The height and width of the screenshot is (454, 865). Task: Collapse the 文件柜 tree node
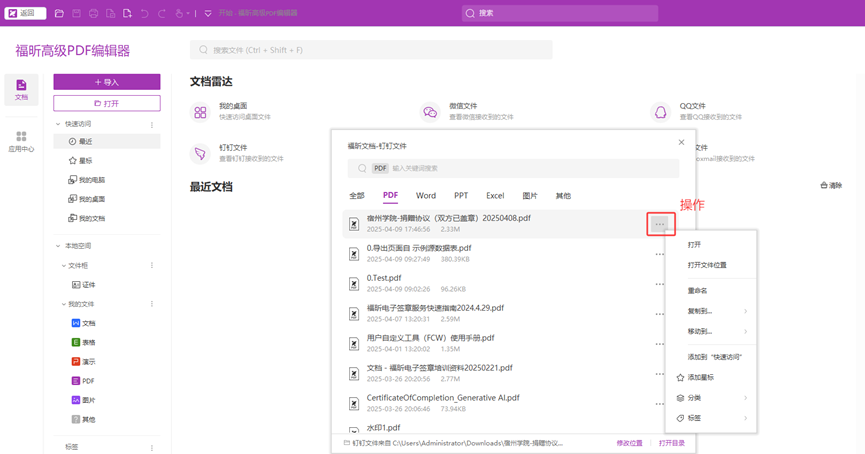click(63, 266)
